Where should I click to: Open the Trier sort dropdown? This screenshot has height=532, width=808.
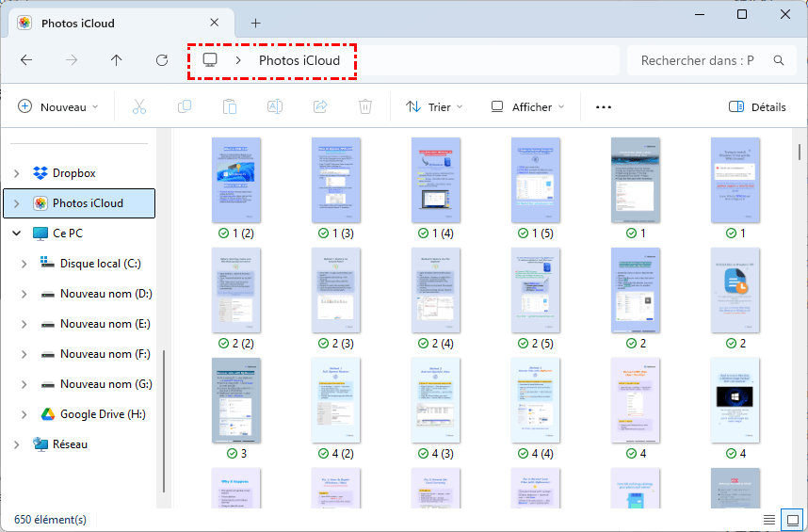434,106
